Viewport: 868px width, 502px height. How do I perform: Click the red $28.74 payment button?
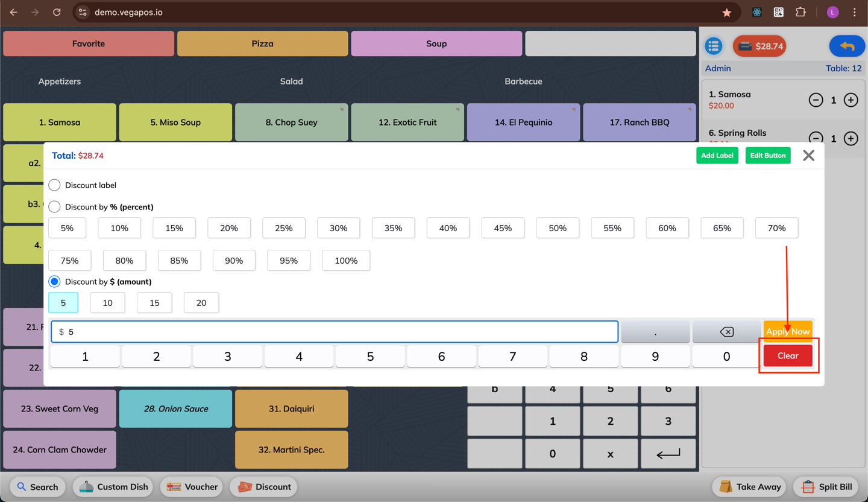coord(759,46)
